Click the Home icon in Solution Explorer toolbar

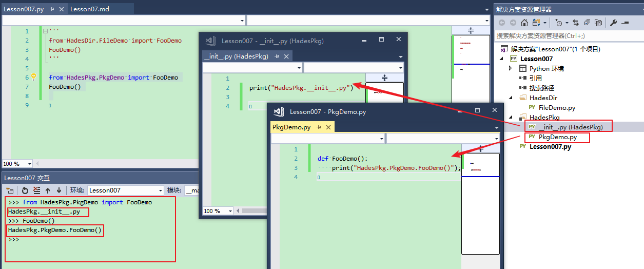[524, 23]
